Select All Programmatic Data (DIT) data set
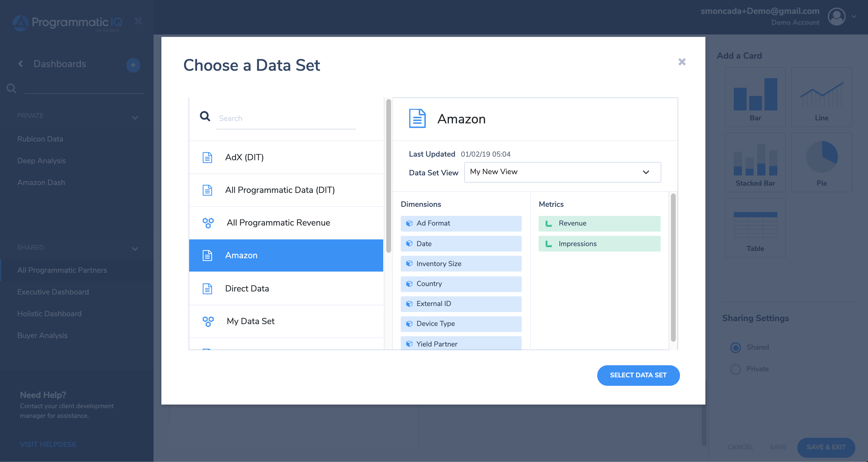Image resolution: width=868 pixels, height=462 pixels. click(286, 190)
